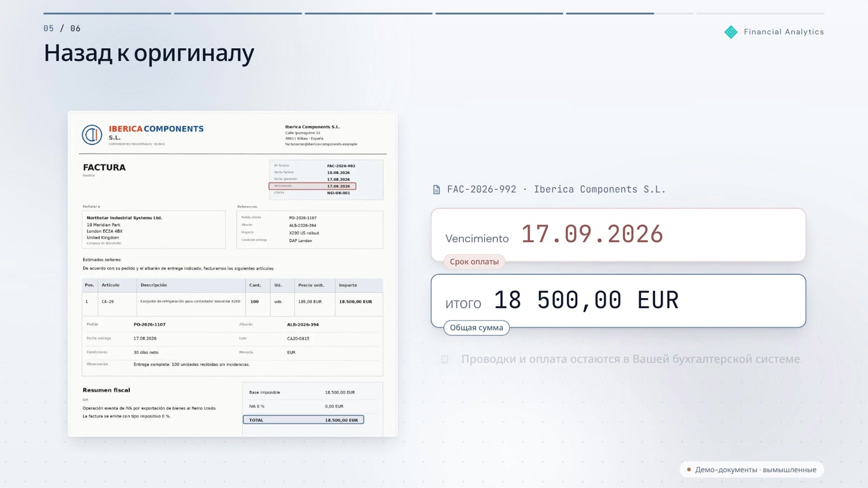
Task: Click the bookmark icon before Проводки text
Action: coord(445,359)
